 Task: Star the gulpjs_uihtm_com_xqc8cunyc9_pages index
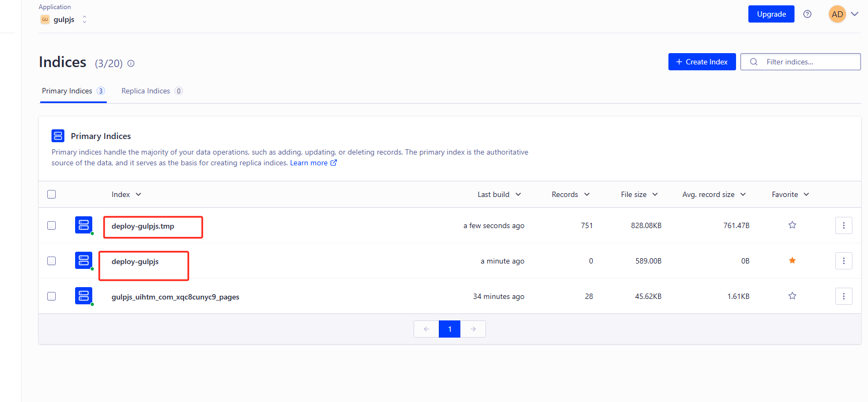[792, 296]
